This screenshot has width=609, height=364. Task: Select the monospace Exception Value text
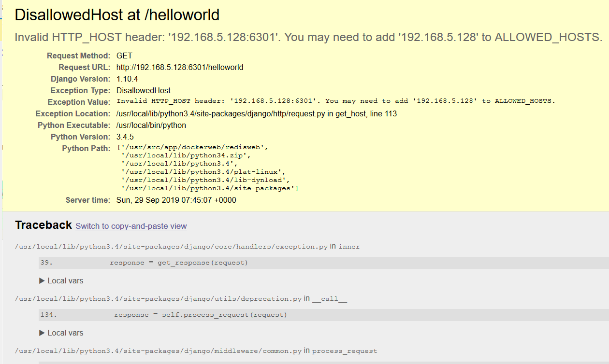pos(336,101)
